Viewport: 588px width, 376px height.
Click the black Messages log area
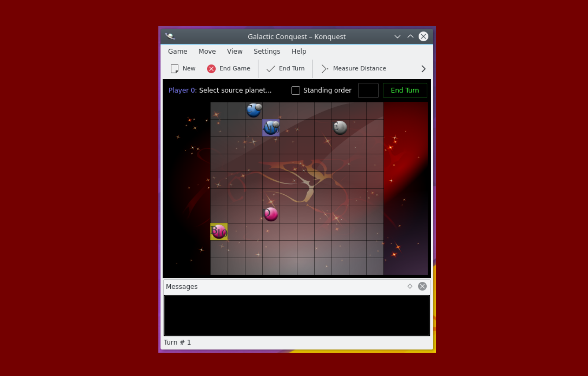point(297,315)
